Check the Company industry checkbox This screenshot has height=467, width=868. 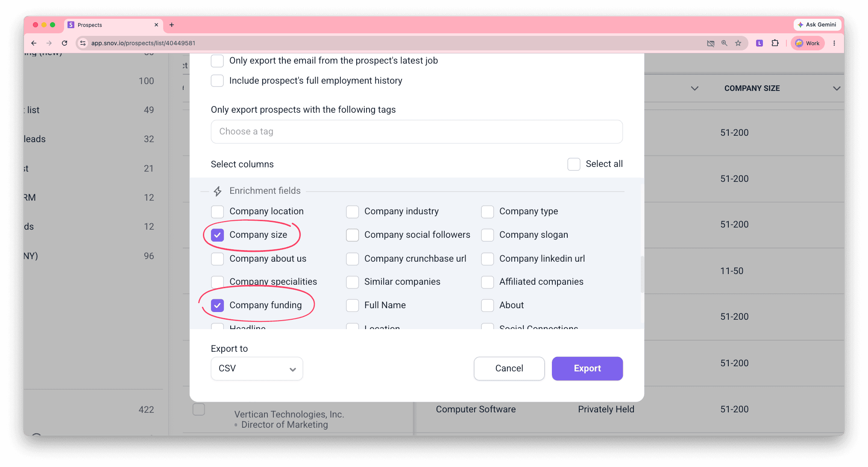click(x=352, y=211)
